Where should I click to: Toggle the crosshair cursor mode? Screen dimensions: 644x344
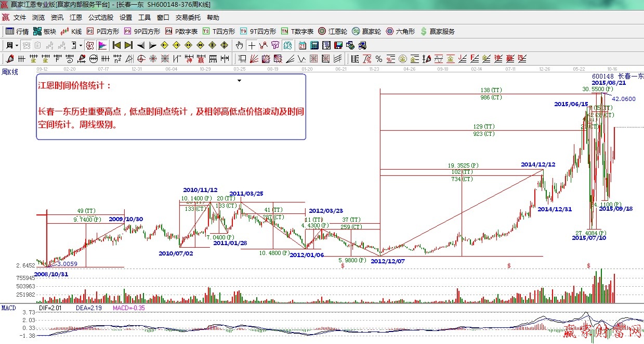(x=252, y=45)
